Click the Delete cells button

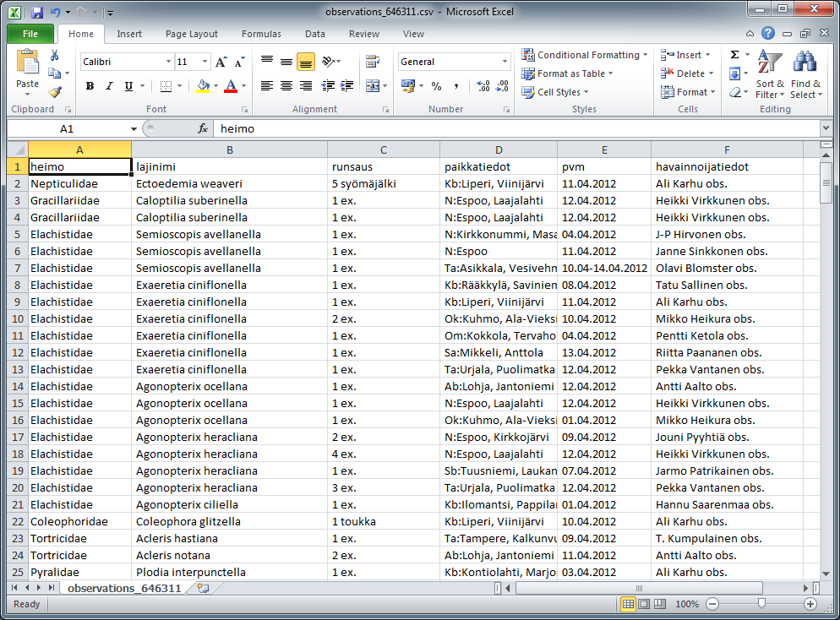coord(687,73)
